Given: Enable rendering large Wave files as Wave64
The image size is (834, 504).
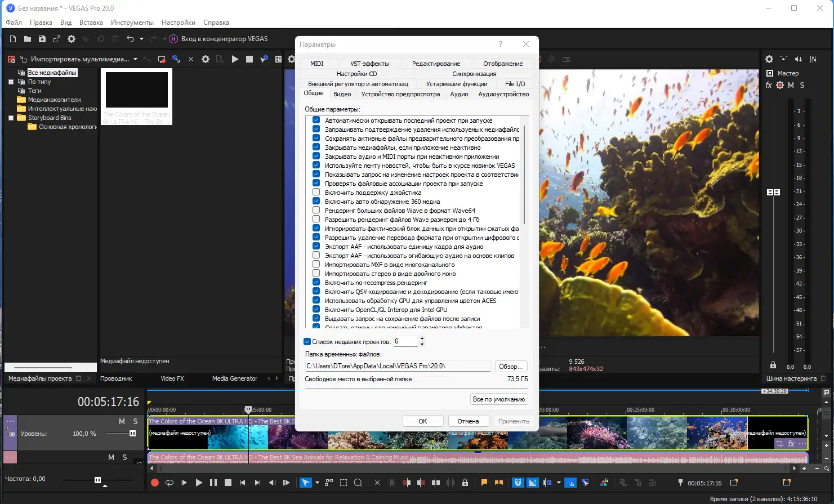Looking at the screenshot, I should pyautogui.click(x=316, y=211).
